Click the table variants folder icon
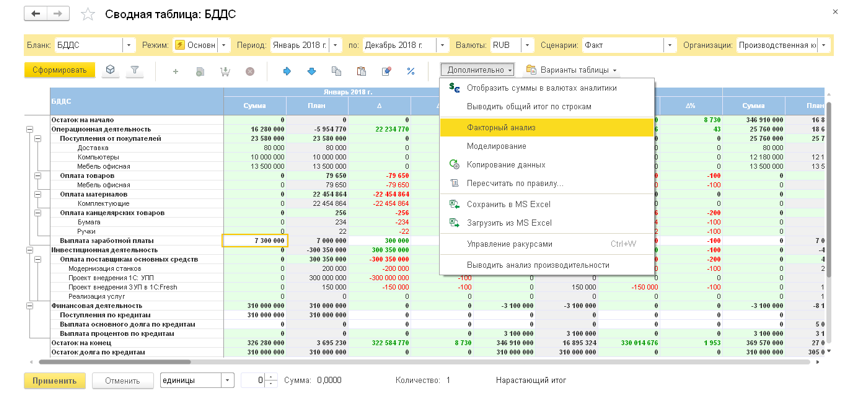Viewport: 860px width, 396px height. tap(530, 70)
